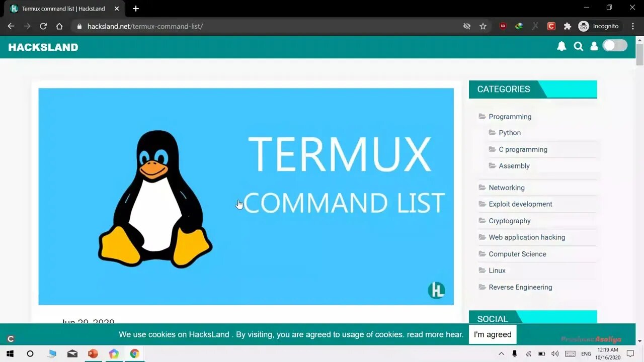Open the Cryptography category
The height and width of the screenshot is (362, 644).
510,221
